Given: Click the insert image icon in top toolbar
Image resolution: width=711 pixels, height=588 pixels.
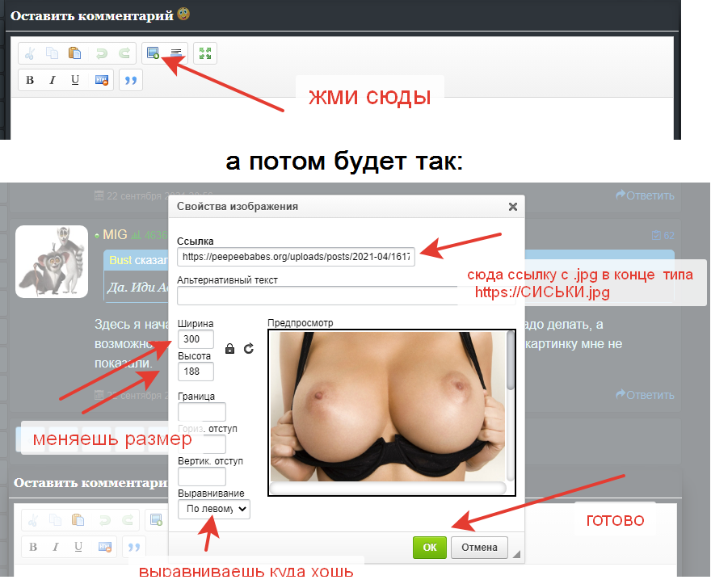Looking at the screenshot, I should (x=153, y=53).
